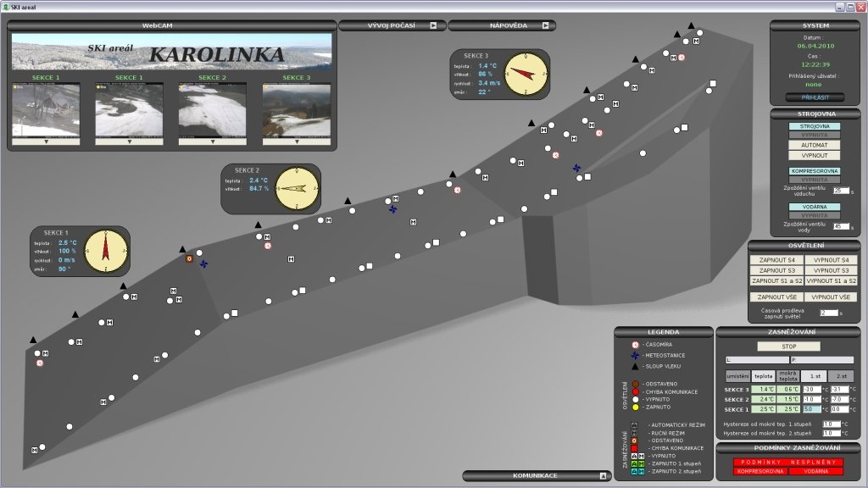
Task: Click the Sekce 2 wind compass gauge
Action: [x=297, y=188]
